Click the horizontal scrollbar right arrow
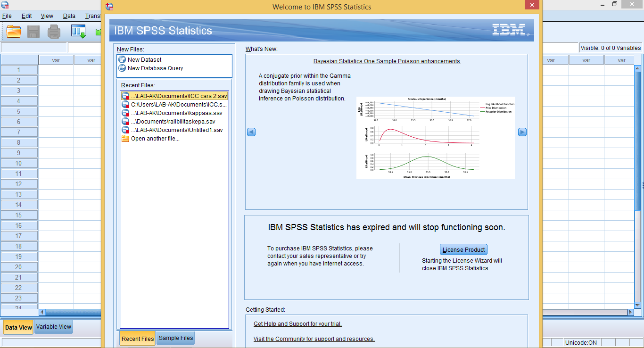644x348 pixels. click(x=630, y=313)
